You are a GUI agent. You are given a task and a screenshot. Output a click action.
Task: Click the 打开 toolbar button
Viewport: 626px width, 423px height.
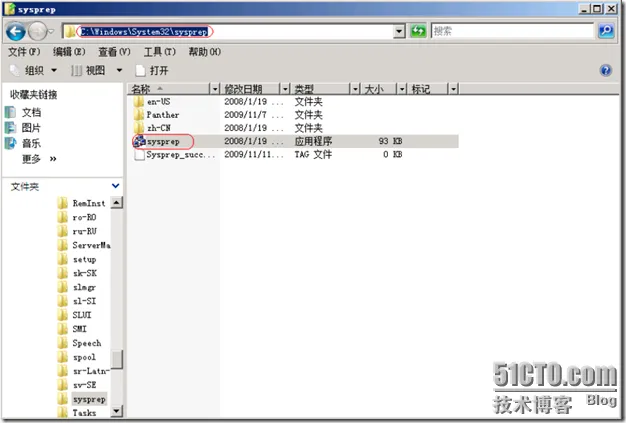152,71
